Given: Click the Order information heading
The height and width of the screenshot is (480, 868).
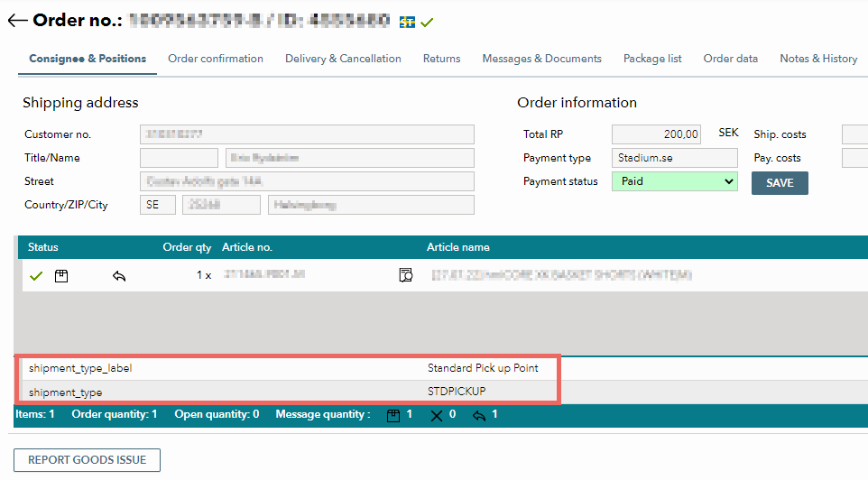Looking at the screenshot, I should coord(577,103).
